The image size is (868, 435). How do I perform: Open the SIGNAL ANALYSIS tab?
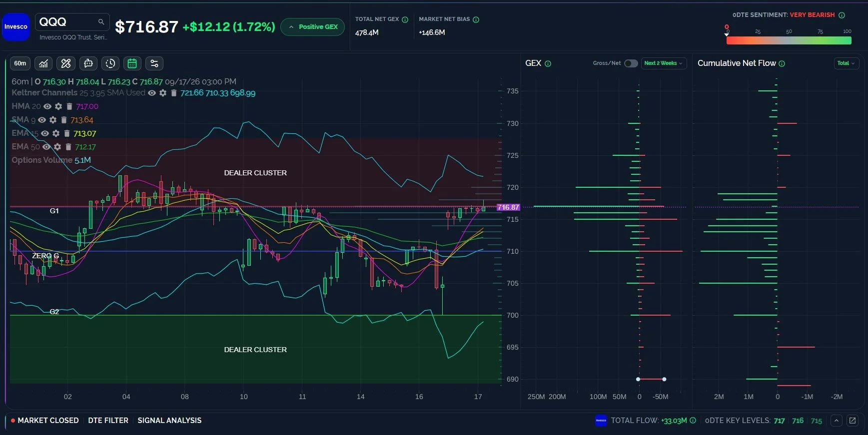coord(169,421)
